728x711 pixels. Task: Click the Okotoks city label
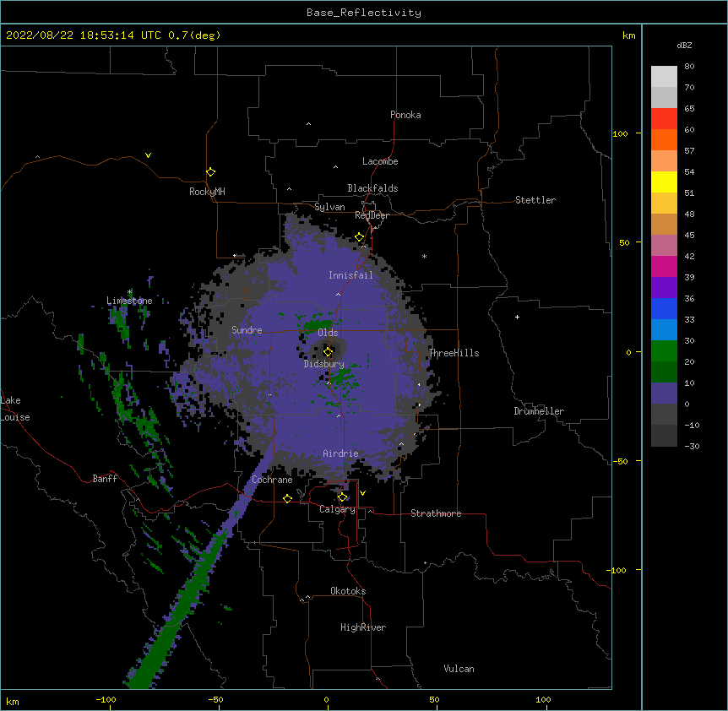348,591
